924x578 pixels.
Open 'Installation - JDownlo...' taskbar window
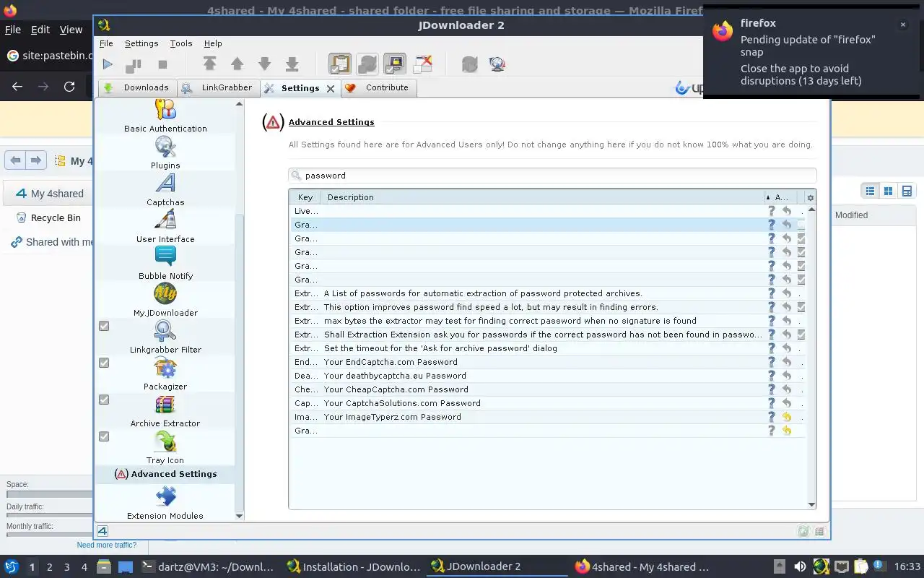[x=353, y=566]
